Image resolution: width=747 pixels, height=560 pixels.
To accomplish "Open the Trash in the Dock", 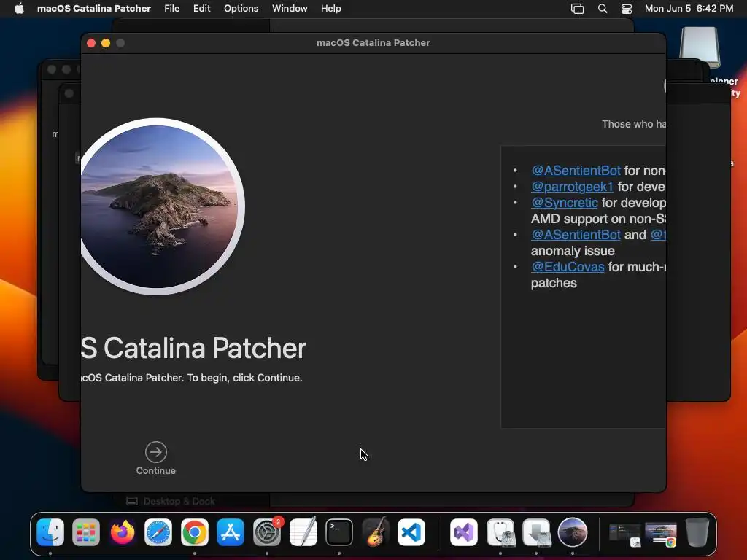I will [x=697, y=532].
